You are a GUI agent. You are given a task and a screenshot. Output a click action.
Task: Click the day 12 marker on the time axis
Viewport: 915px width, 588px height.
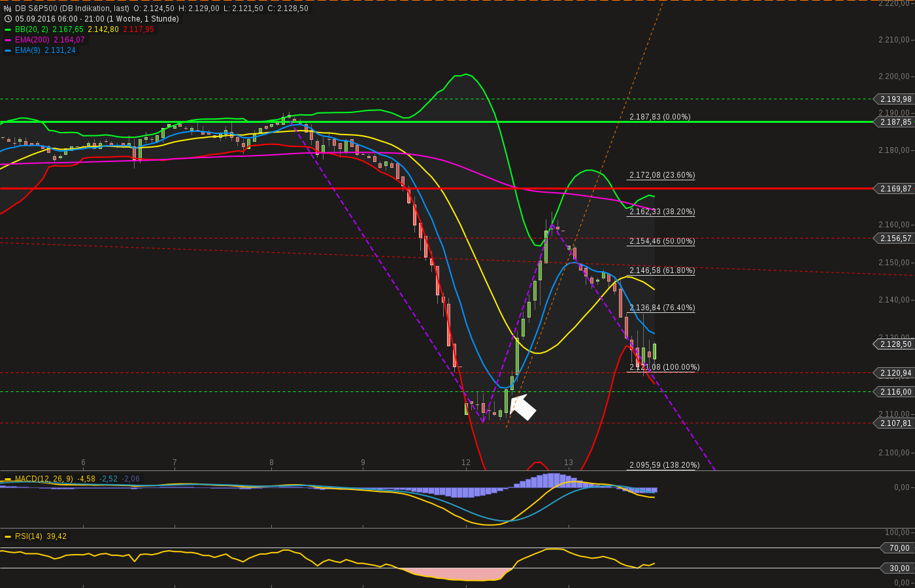pos(466,463)
